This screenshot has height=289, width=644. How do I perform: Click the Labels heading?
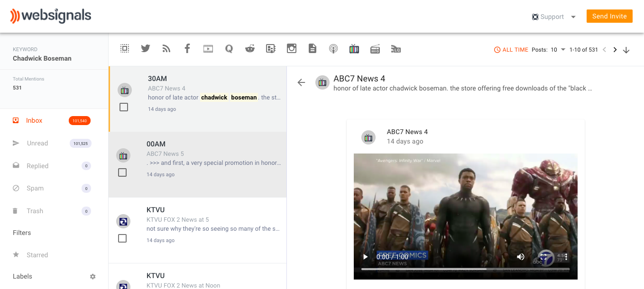[22, 276]
